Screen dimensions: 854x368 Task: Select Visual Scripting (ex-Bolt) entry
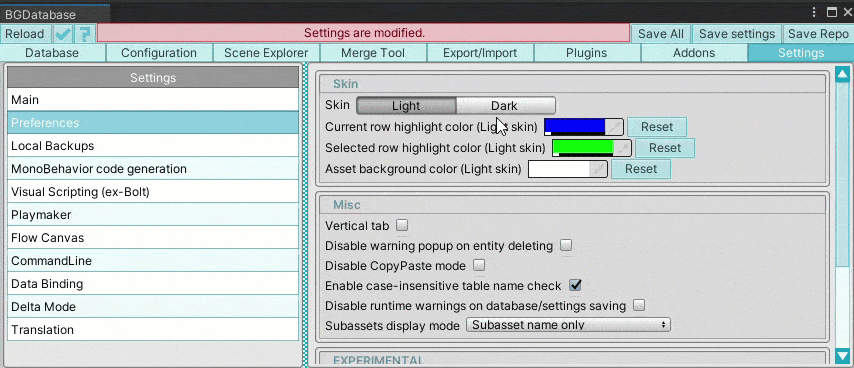[153, 192]
